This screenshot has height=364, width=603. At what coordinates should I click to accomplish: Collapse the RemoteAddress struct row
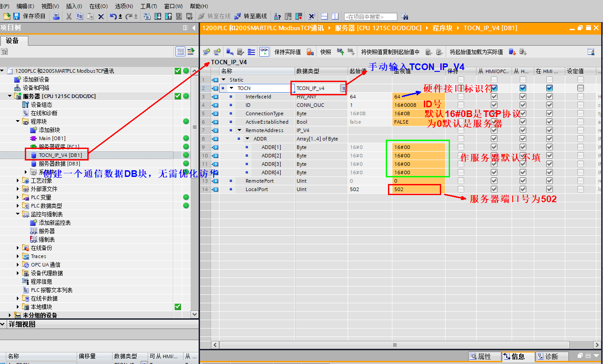pyautogui.click(x=239, y=130)
